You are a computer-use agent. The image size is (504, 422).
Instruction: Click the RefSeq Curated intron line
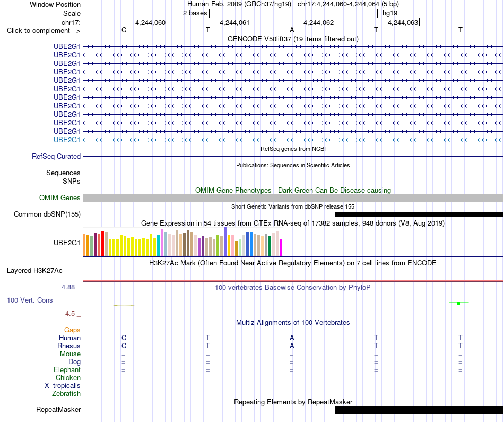pos(293,156)
